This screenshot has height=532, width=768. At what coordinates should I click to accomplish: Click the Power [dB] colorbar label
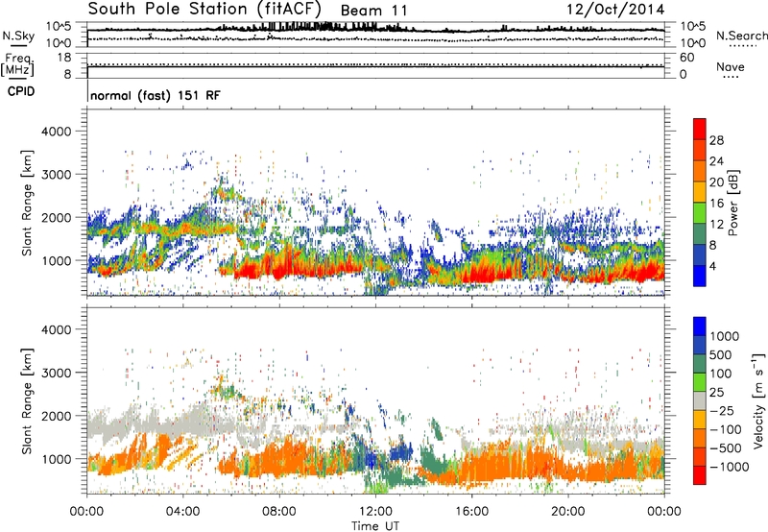click(x=732, y=203)
